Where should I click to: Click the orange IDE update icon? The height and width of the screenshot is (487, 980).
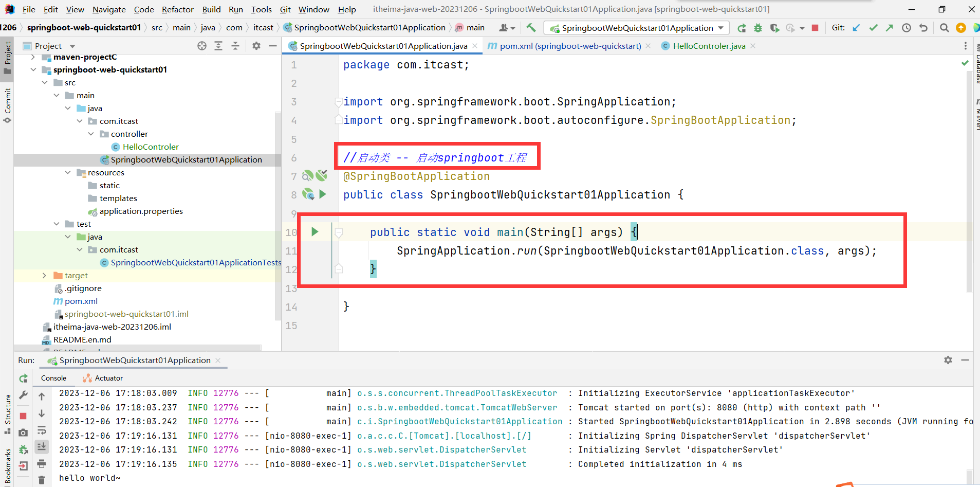click(x=960, y=28)
